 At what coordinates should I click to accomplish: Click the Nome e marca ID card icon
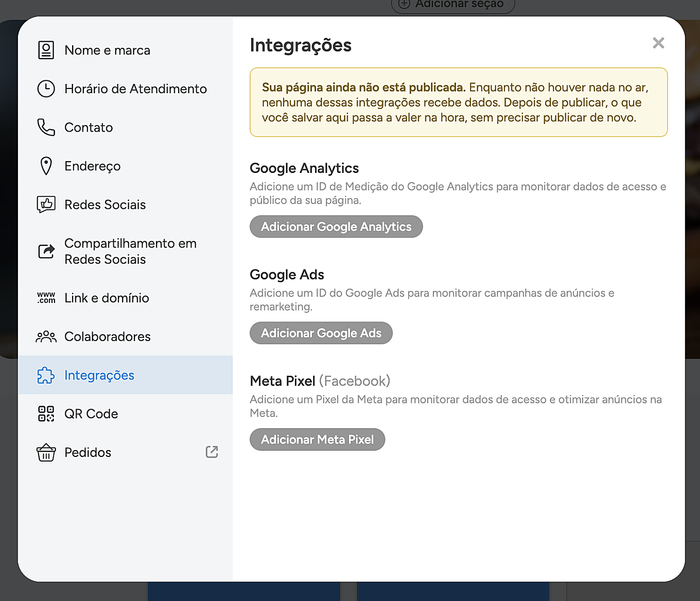[46, 50]
